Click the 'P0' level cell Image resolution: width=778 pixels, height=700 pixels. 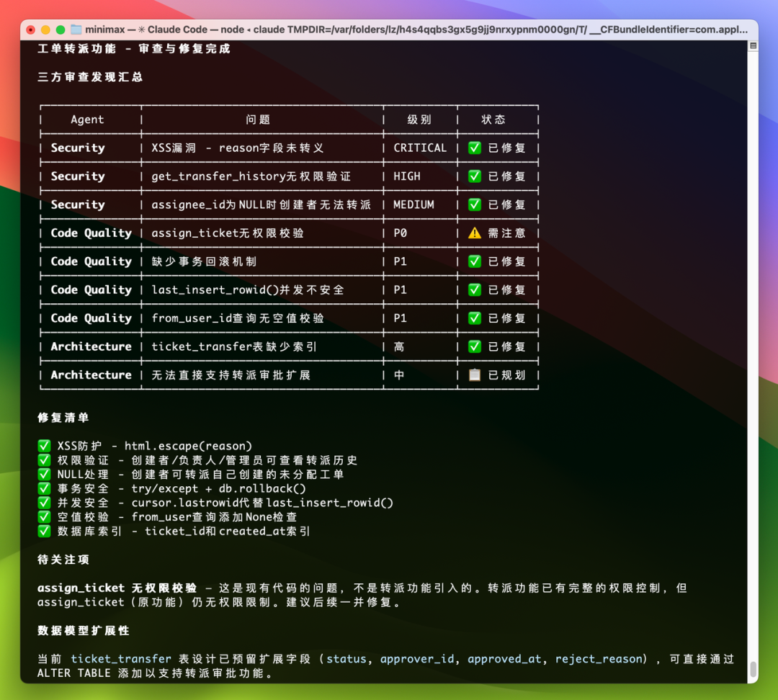(400, 233)
